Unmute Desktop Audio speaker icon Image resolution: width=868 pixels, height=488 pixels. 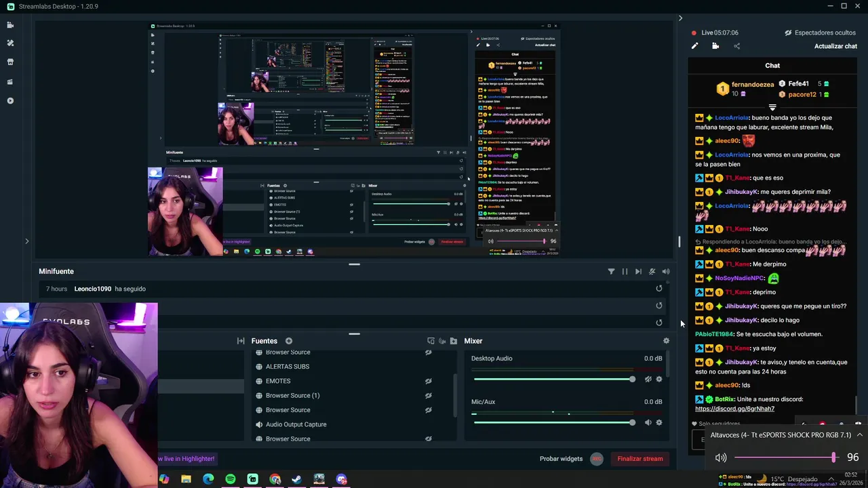click(648, 380)
